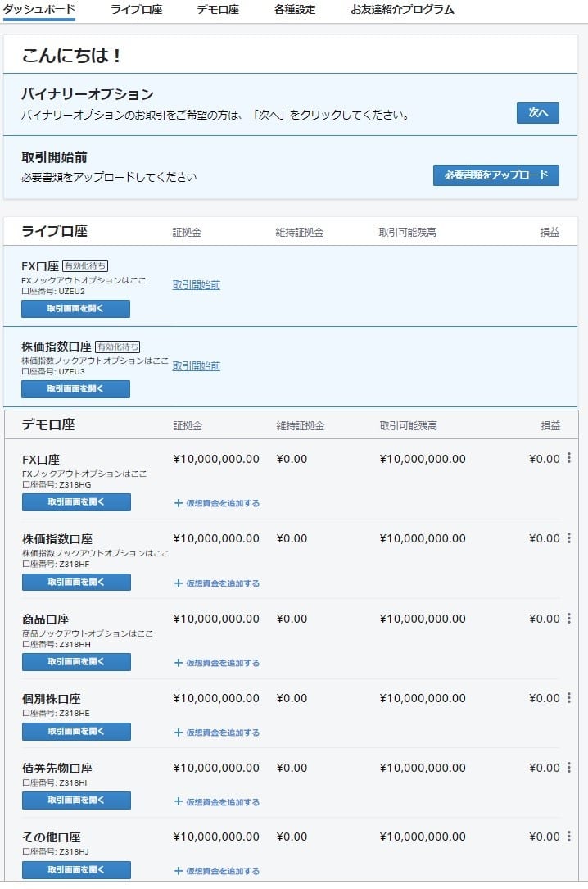Open the three-dot menu for demo FX口座

click(569, 459)
